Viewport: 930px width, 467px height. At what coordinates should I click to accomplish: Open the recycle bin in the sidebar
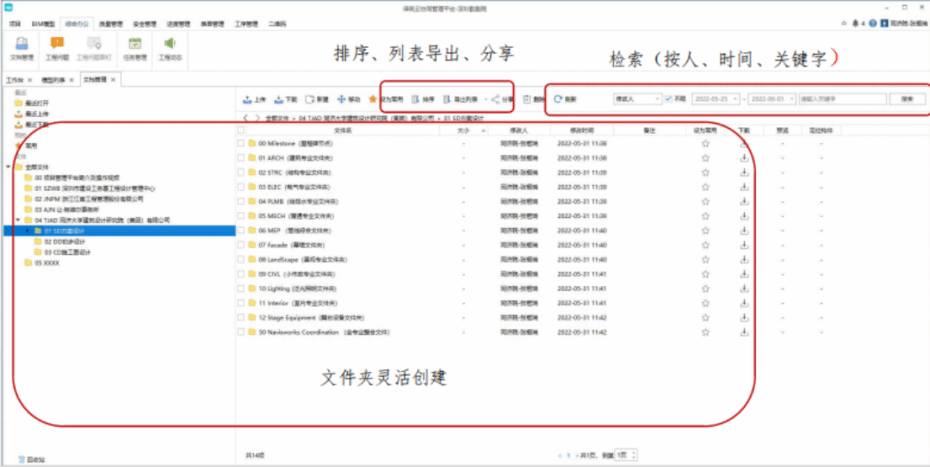click(31, 459)
